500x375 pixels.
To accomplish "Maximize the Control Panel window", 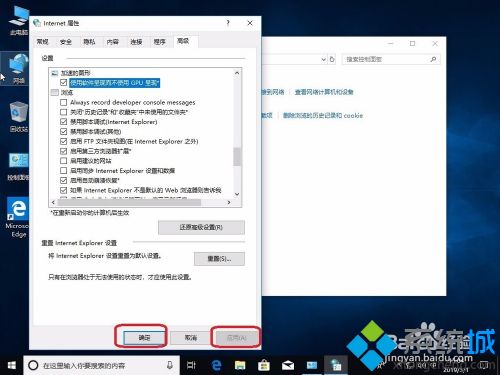I will [412, 44].
